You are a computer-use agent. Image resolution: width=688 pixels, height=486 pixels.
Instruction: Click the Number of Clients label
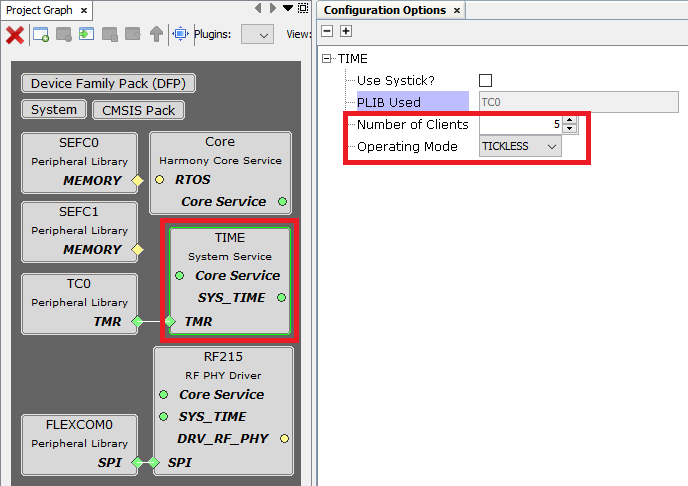413,125
